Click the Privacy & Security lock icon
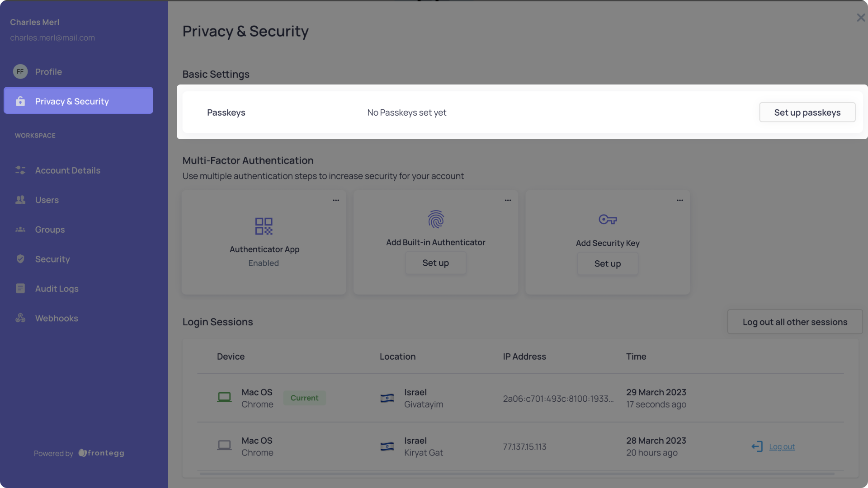 [x=20, y=101]
